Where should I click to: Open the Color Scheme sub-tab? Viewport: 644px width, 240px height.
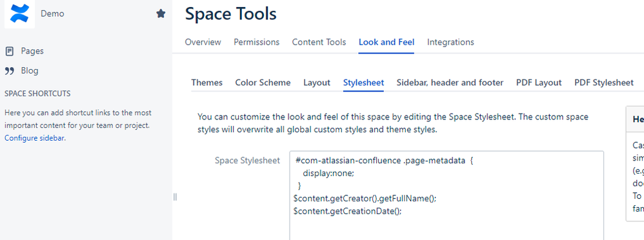[x=263, y=83]
